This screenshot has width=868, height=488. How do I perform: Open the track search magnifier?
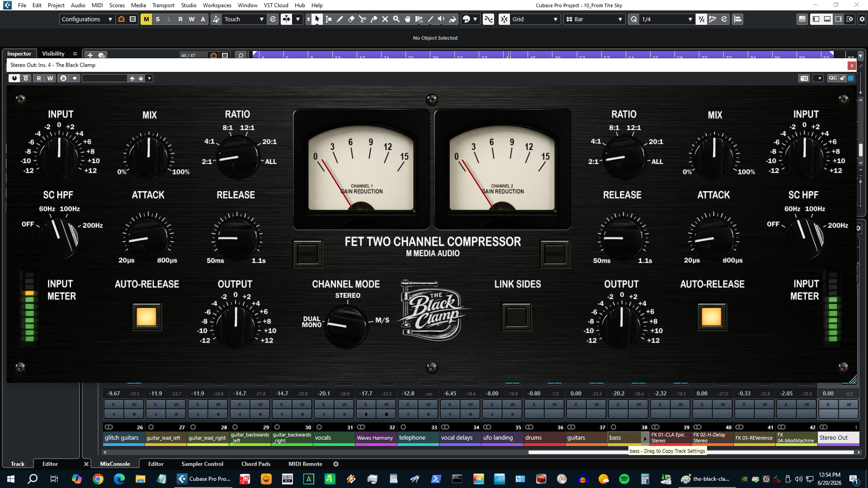[241, 55]
